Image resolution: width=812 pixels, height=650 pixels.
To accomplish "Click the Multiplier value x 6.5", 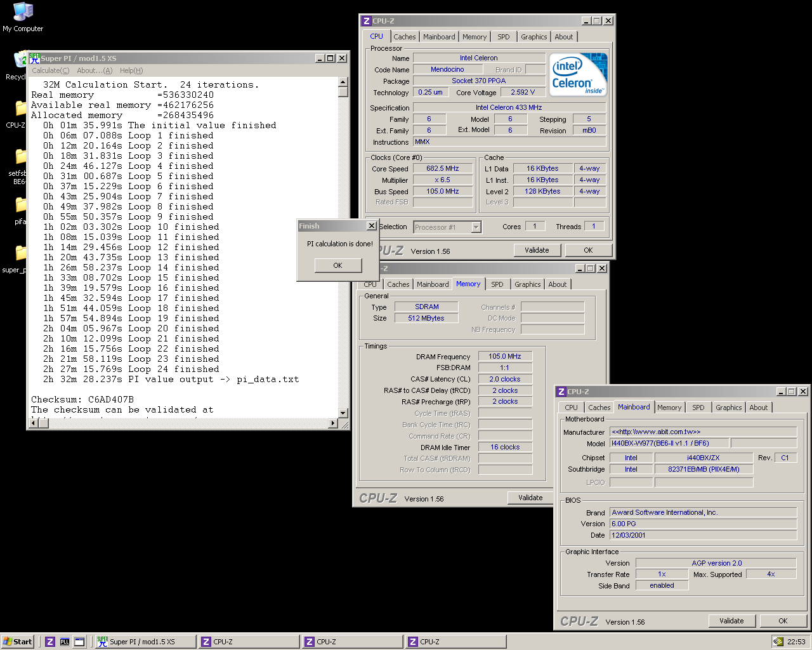I will 443,180.
